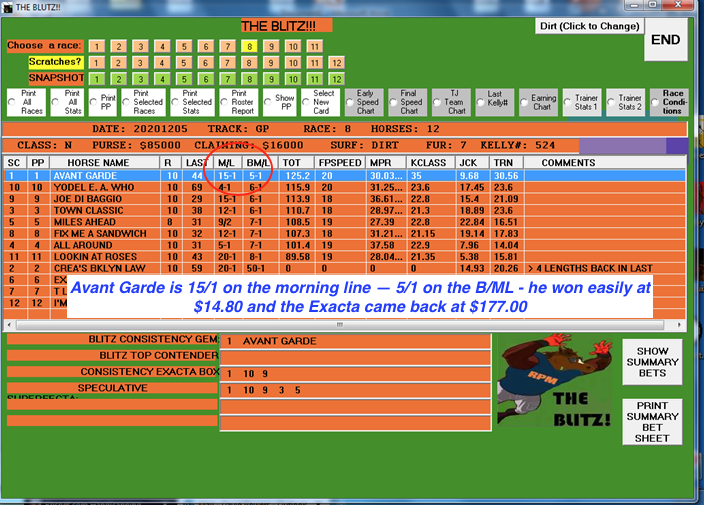Click the COMMENTS column header
704x505 pixels.
tap(605, 162)
